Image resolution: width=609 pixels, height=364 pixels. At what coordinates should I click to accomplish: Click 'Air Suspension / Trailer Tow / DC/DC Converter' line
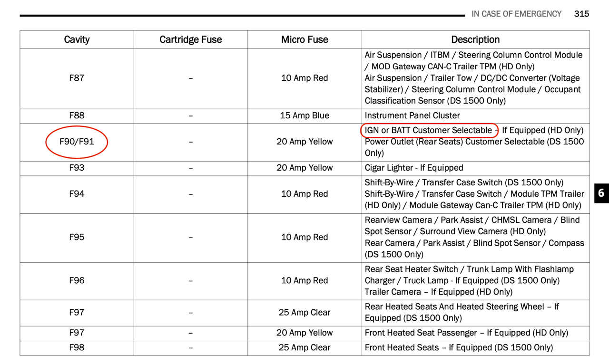pyautogui.click(x=472, y=78)
